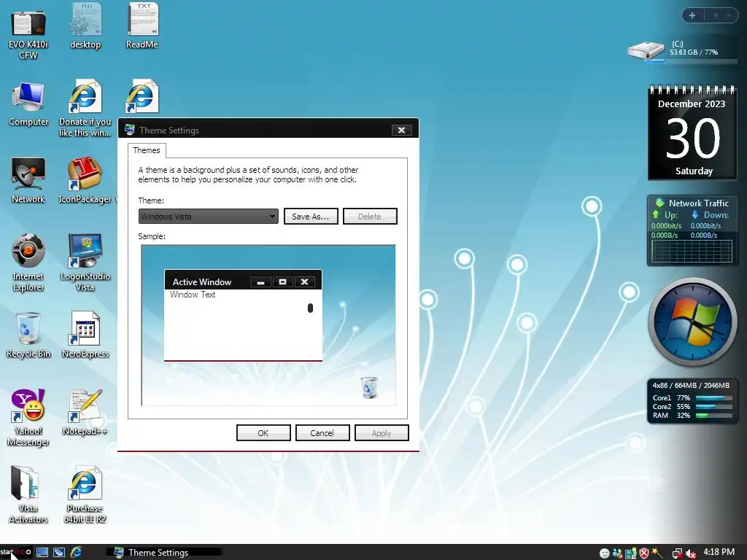Click Cancel in Theme Settings
The height and width of the screenshot is (560, 747).
coord(322,433)
